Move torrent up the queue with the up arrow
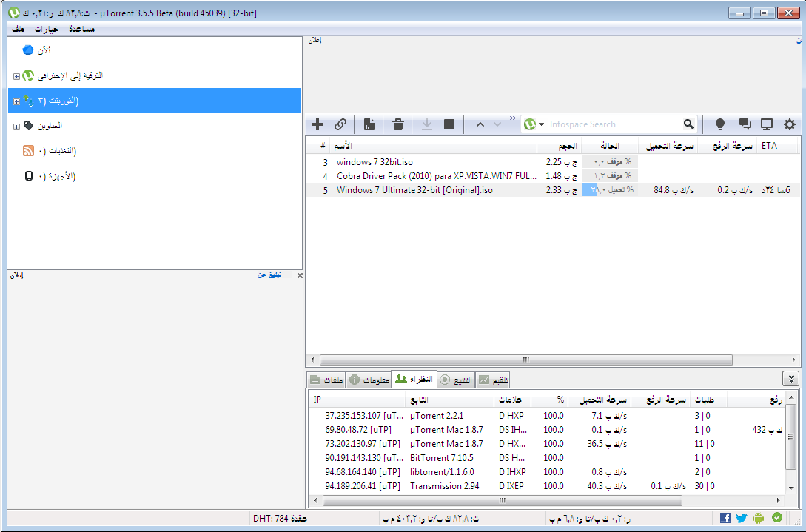The width and height of the screenshot is (806, 532). [x=480, y=124]
